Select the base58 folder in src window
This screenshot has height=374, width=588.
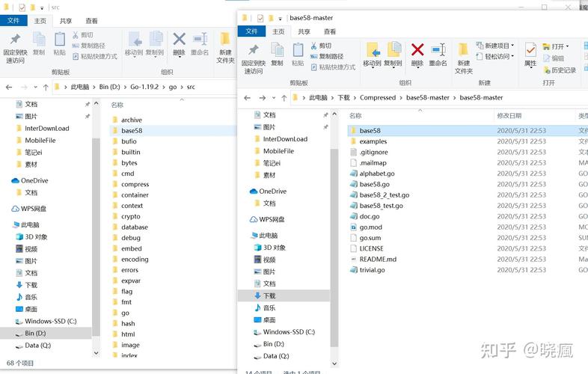coord(132,131)
